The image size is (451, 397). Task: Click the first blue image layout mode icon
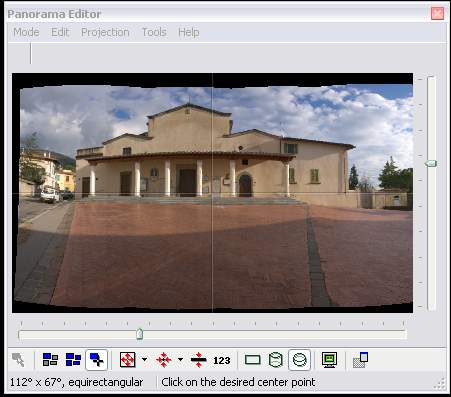[50, 360]
